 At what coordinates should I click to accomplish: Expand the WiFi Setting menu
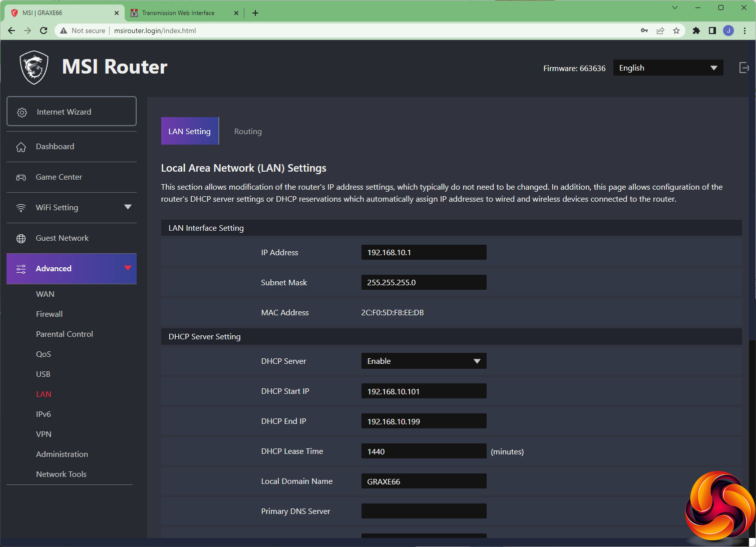click(x=128, y=207)
